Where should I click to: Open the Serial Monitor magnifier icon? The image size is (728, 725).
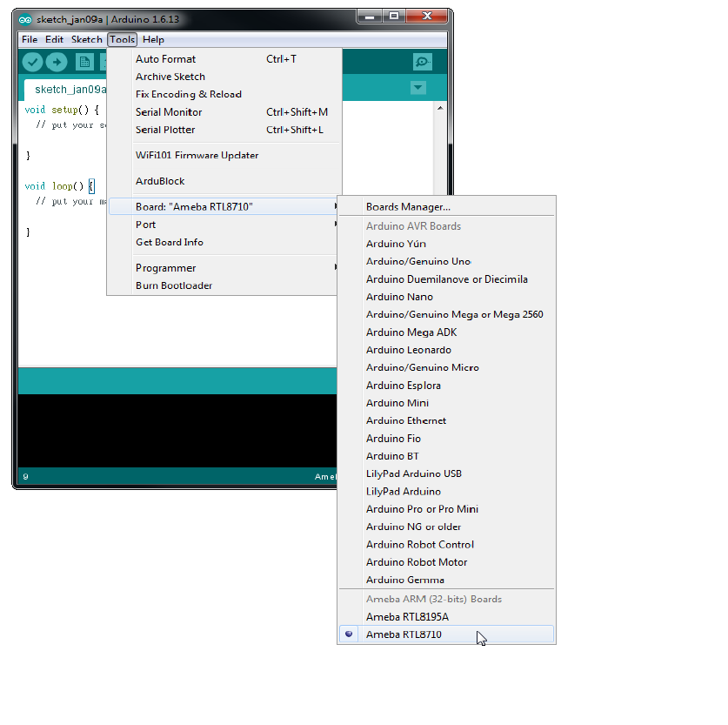[x=423, y=62]
